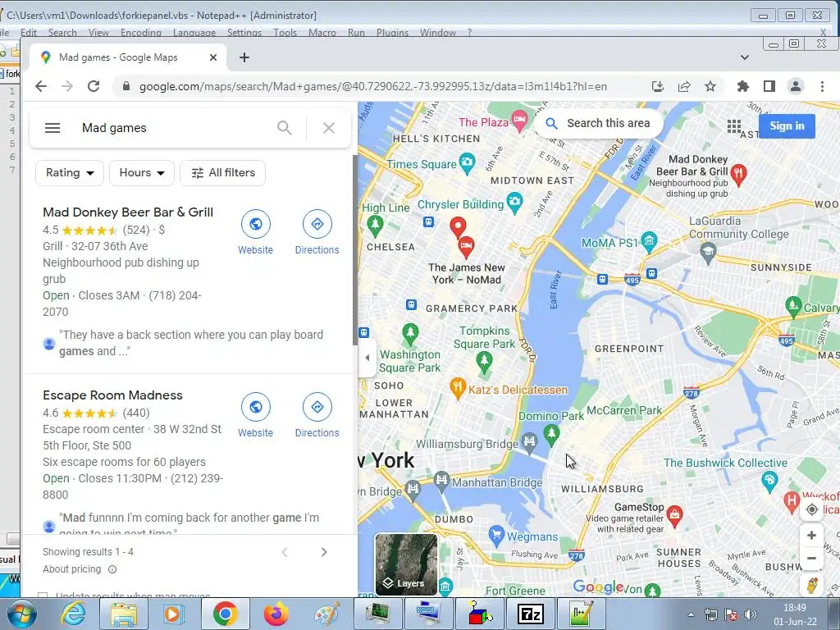
Task: Bookmark this page with the star icon
Action: [710, 86]
